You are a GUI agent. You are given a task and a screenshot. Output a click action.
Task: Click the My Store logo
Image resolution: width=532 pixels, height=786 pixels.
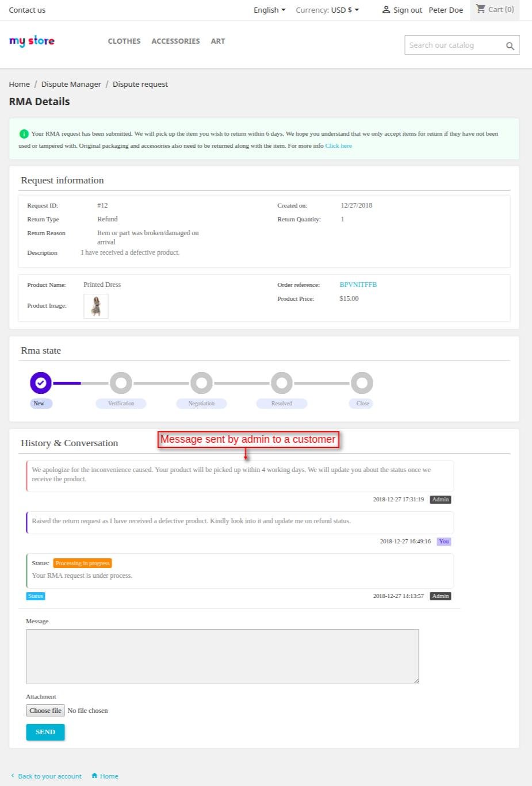(x=32, y=41)
